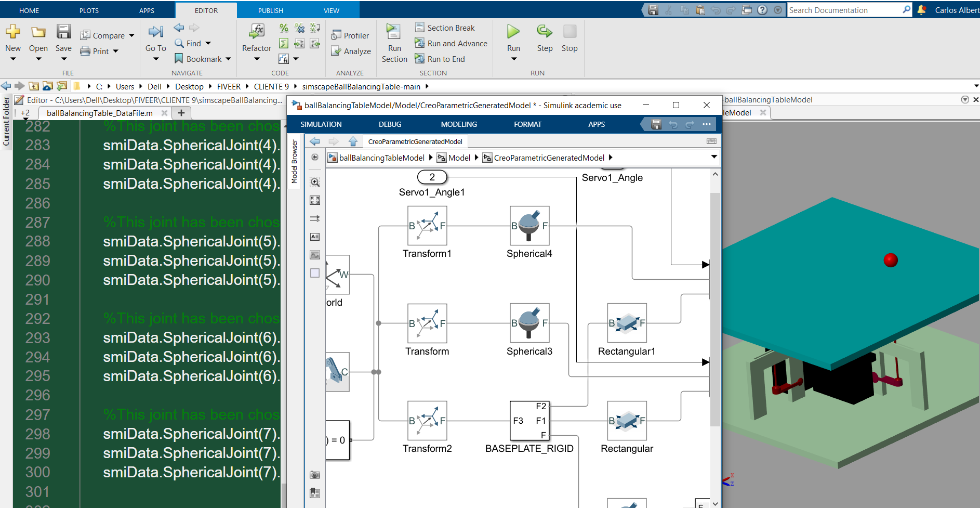980x508 pixels.
Task: Click the New file plus icon
Action: click(13, 32)
